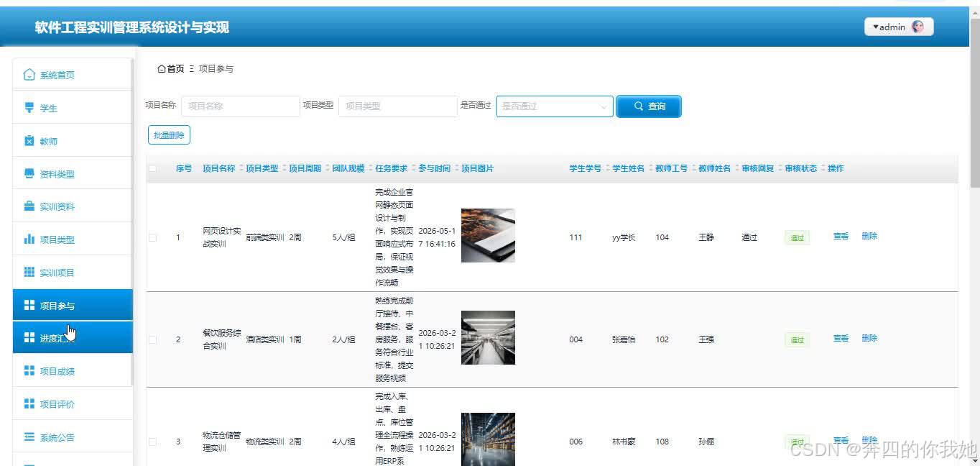Open the 网页设计实战实训 project image thumbnail
The image size is (980, 466).
[488, 235]
